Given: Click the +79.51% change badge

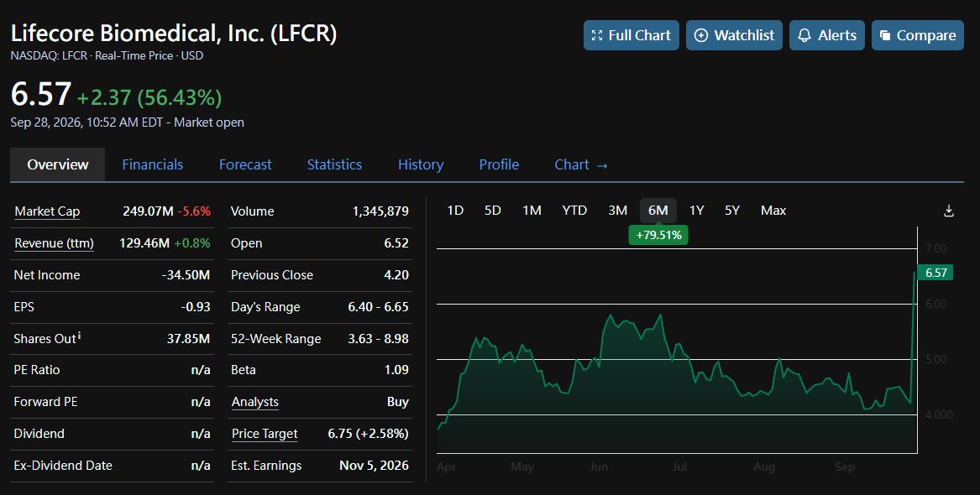Looking at the screenshot, I should pyautogui.click(x=658, y=235).
